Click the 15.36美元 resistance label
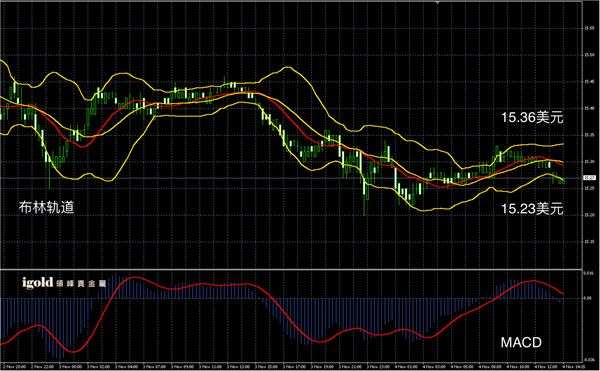This screenshot has width=600, height=371. [532, 117]
